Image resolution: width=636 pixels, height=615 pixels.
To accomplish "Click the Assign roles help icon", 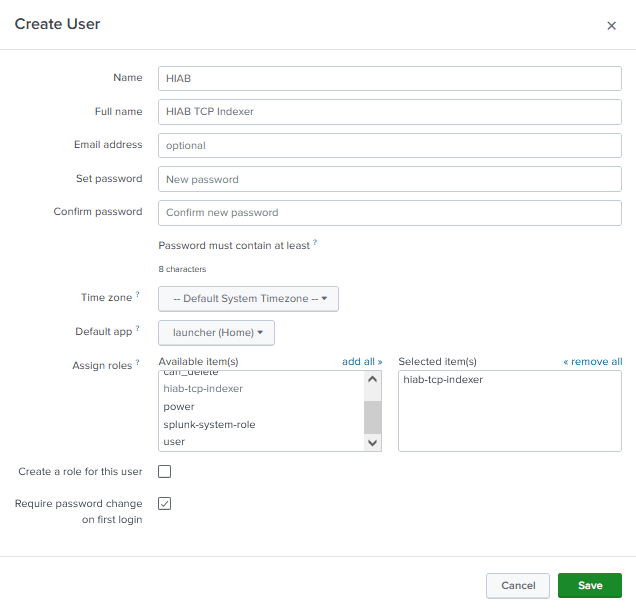I will coord(138,362).
